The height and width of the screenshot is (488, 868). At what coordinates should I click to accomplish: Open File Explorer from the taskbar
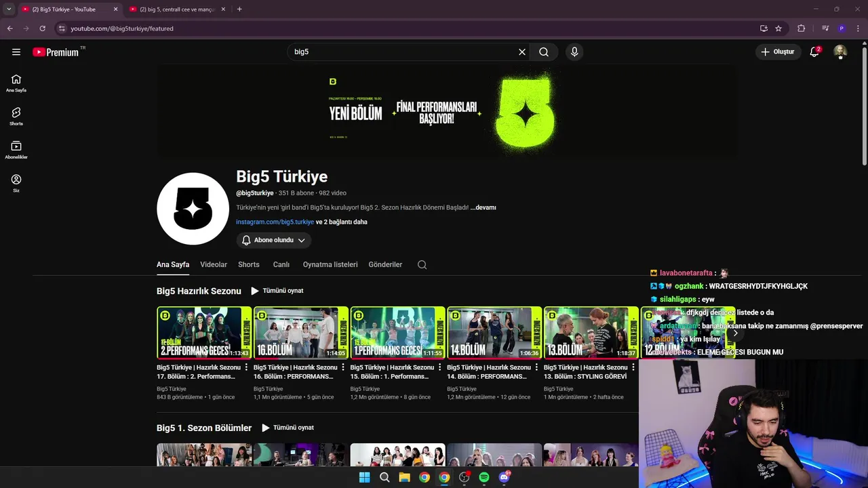(x=404, y=477)
